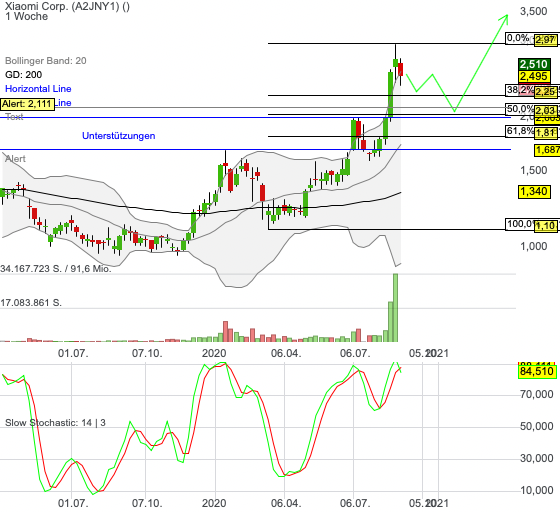
Task: Click the tallest green volume bar
Action: [x=395, y=308]
